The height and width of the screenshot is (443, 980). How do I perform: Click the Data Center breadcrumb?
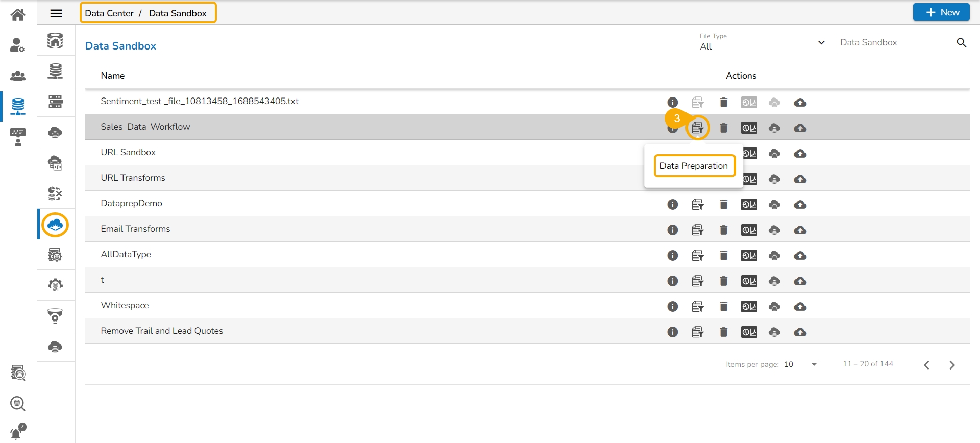click(x=109, y=13)
